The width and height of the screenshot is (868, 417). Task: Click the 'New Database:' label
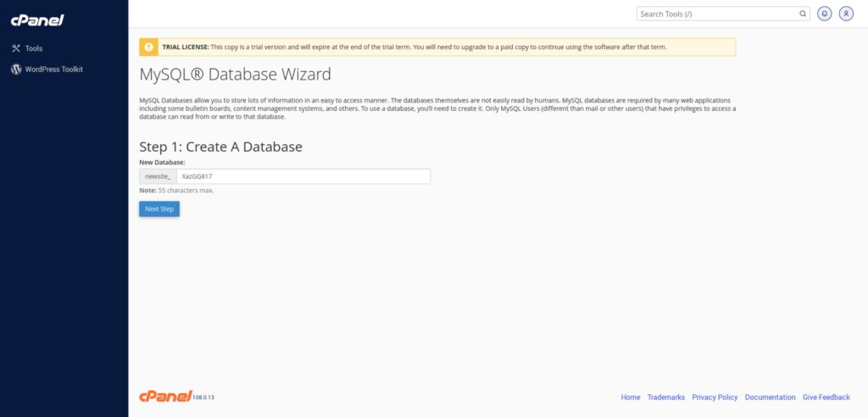[x=162, y=163]
